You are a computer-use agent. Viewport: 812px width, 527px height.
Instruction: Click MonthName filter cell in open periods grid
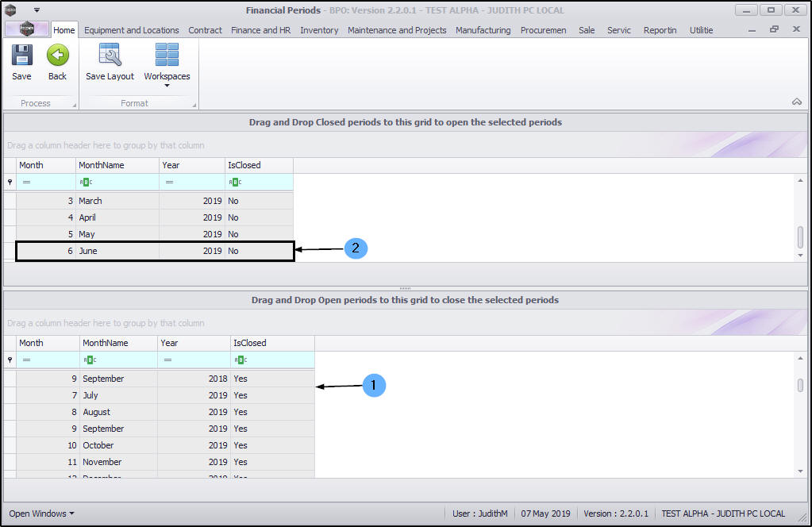pyautogui.click(x=117, y=182)
